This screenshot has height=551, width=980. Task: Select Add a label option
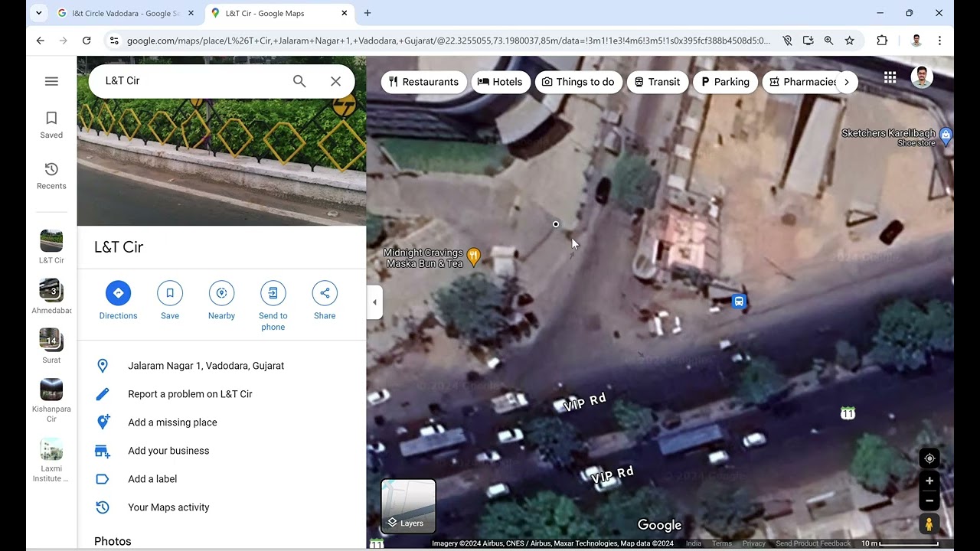tap(221, 479)
